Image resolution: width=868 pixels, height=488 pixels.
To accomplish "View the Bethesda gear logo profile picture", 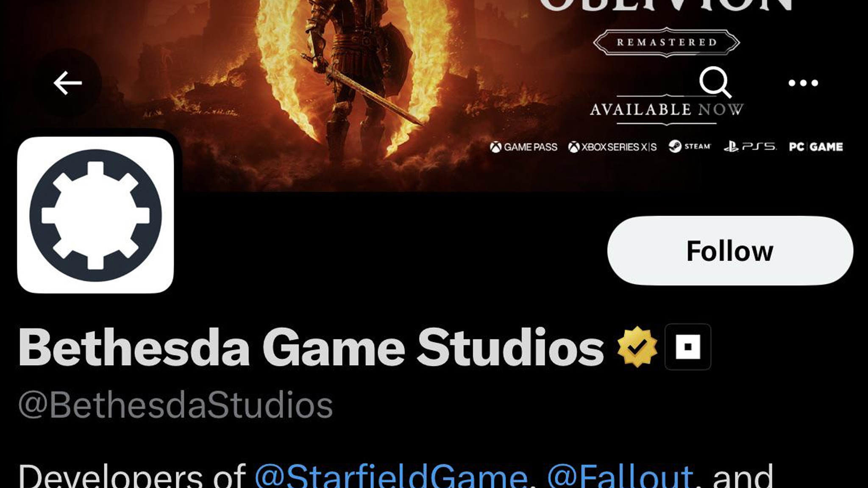I will click(x=95, y=215).
